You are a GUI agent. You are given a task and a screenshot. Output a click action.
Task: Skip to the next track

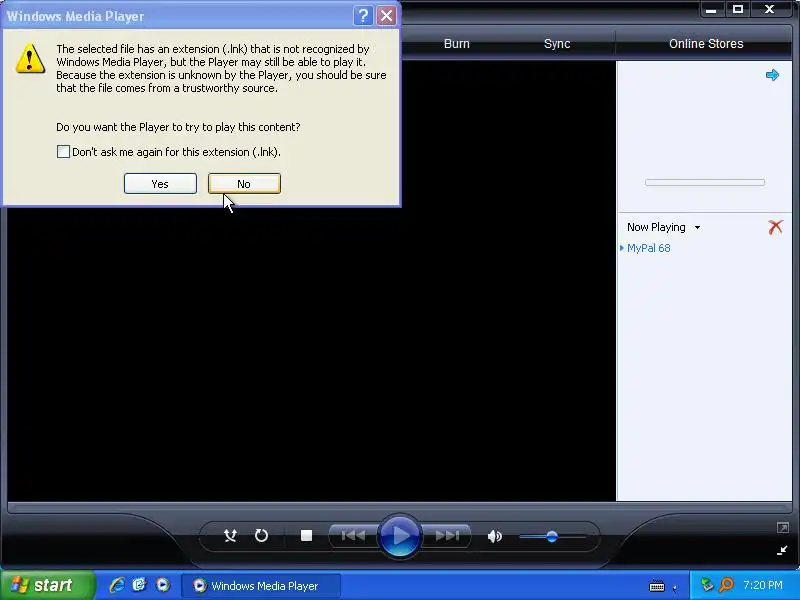click(447, 536)
